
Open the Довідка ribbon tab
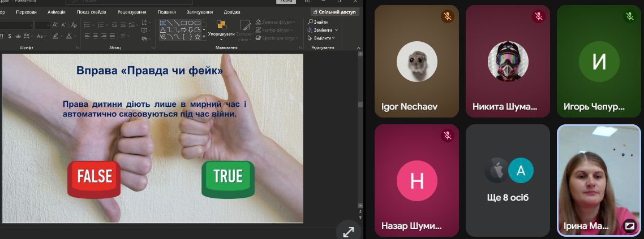coord(231,12)
